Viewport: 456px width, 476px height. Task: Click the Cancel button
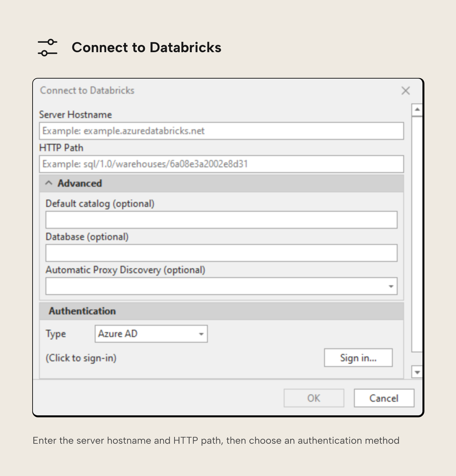coord(384,398)
